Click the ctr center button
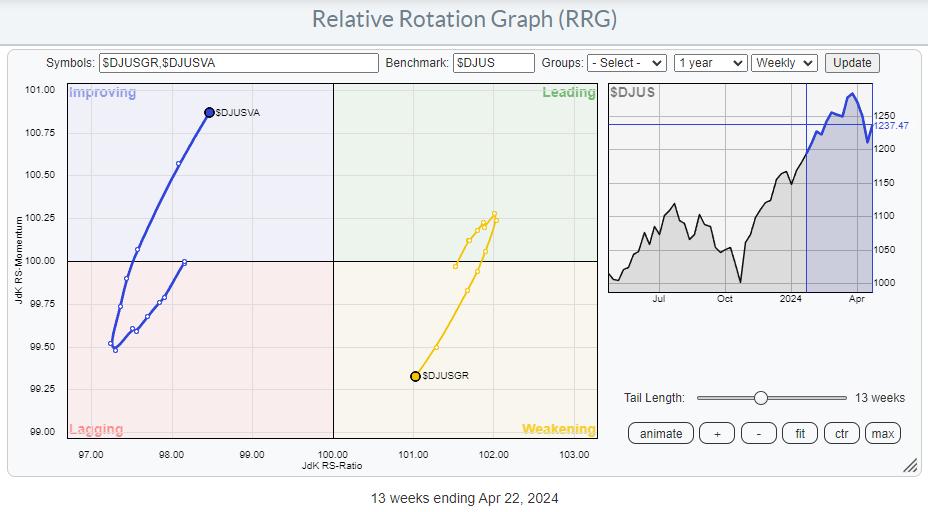The width and height of the screenshot is (928, 512). coord(841,433)
